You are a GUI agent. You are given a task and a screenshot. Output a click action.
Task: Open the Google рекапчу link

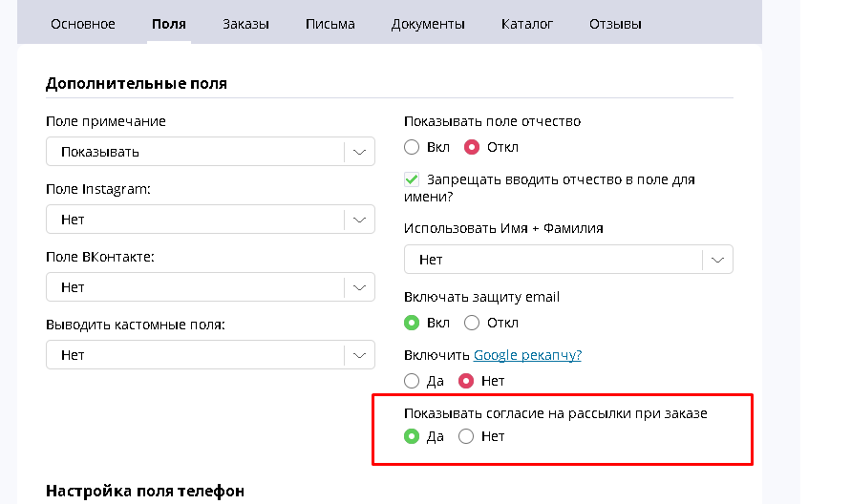527,355
